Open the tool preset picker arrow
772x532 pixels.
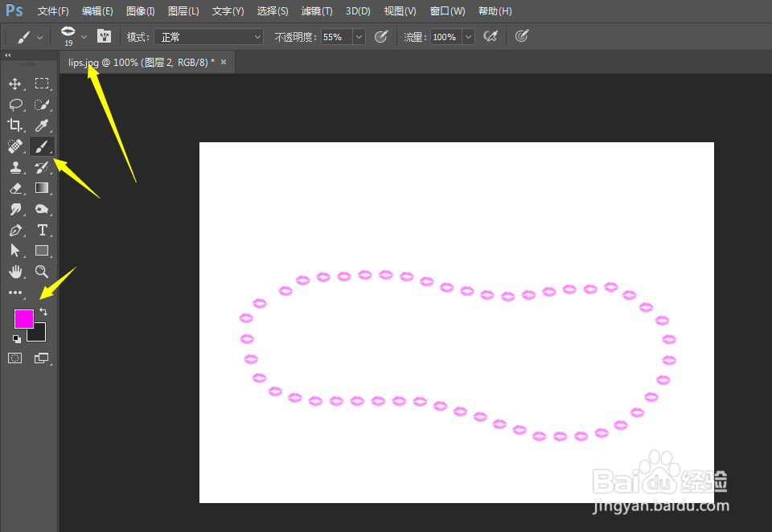(x=40, y=38)
